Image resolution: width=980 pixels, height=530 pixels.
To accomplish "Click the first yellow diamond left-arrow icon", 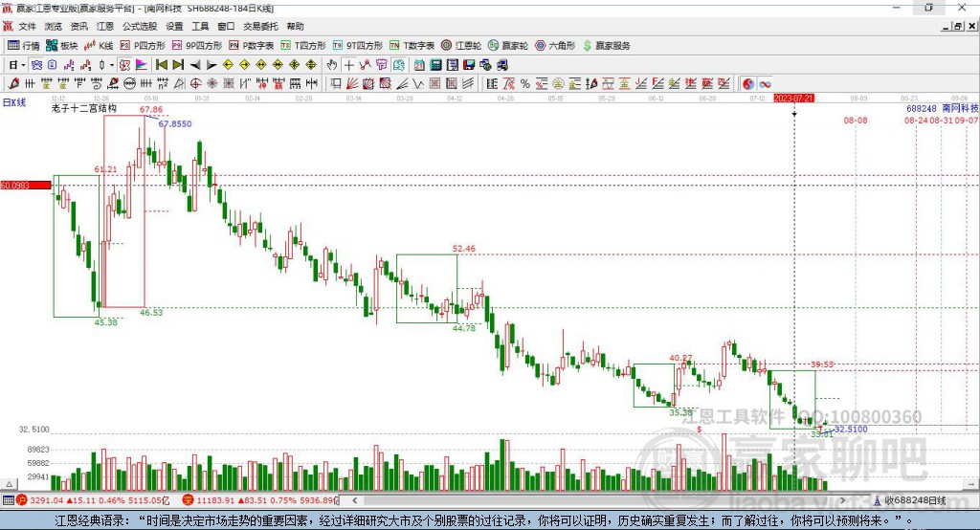I will click(228, 65).
